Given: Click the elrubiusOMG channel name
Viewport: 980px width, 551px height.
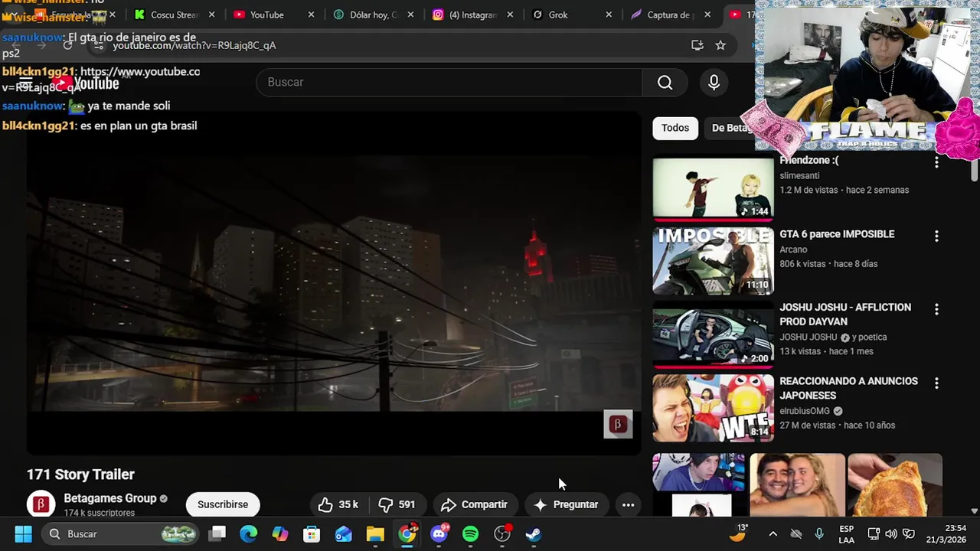Looking at the screenshot, I should click(805, 411).
